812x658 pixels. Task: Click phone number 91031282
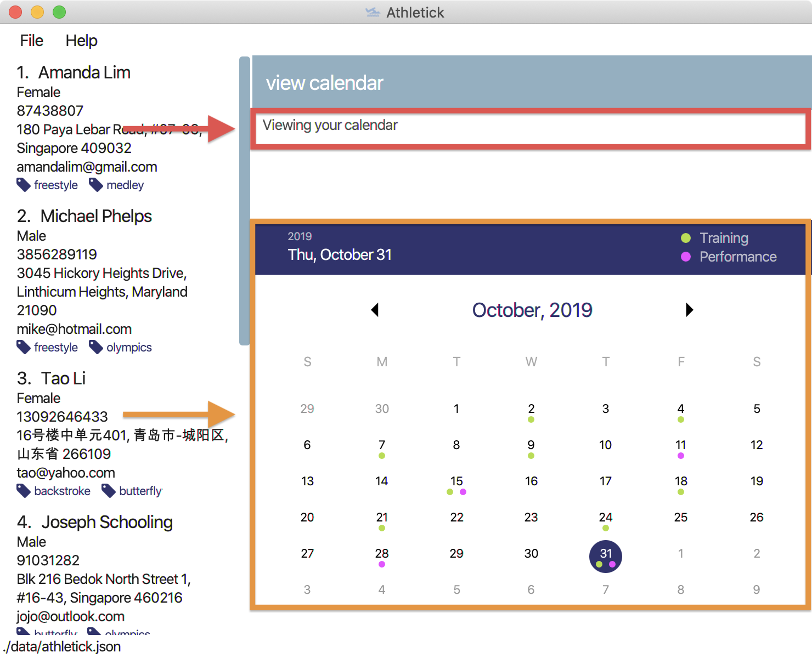pyautogui.click(x=48, y=560)
